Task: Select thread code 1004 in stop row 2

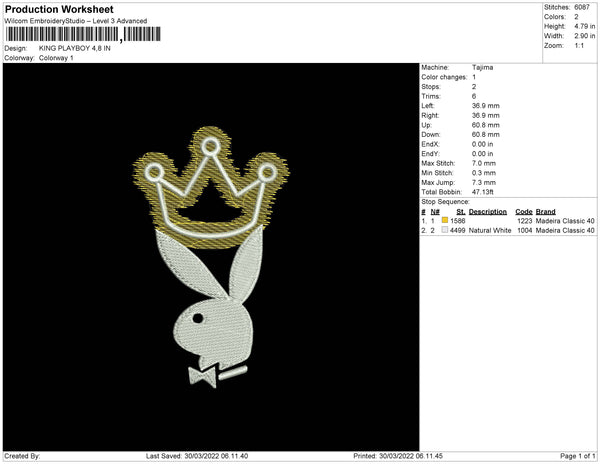Action: click(524, 230)
